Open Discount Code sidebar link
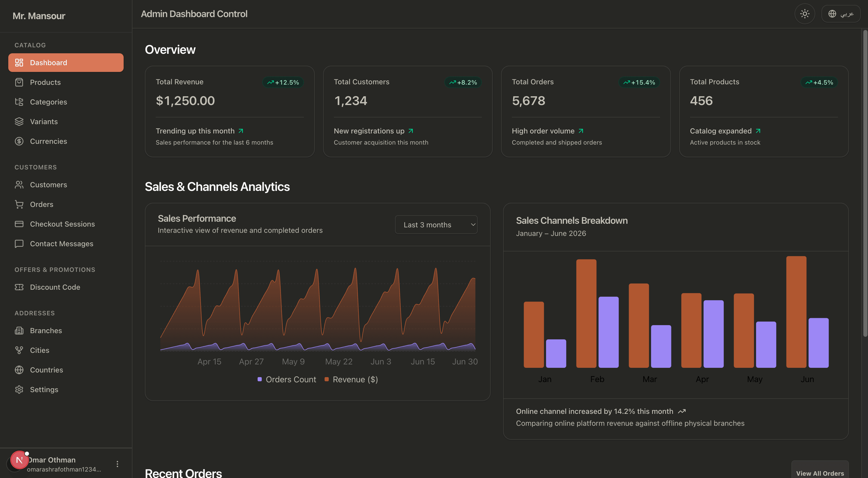Viewport: 868px width, 478px height. 66,287
